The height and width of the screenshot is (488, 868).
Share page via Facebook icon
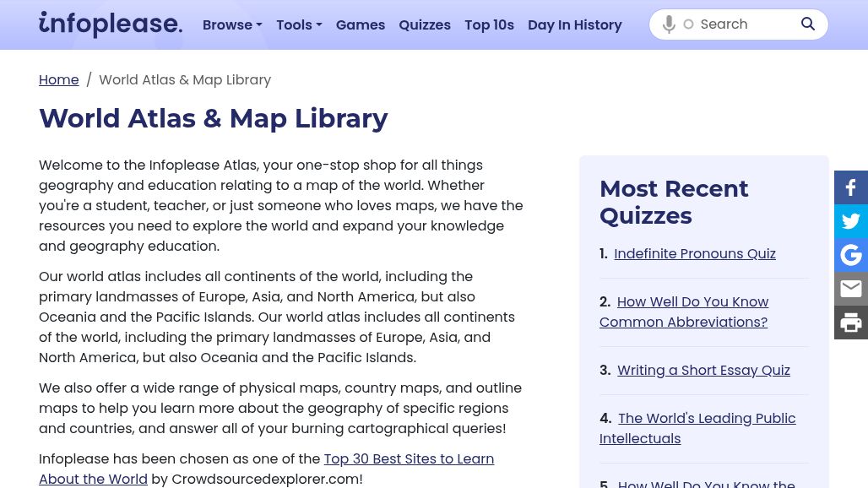[851, 187]
